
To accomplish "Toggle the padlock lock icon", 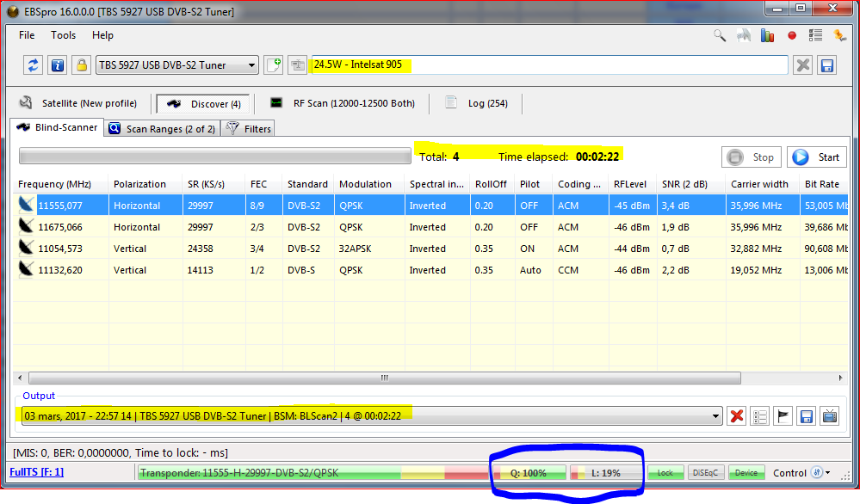I will [x=81, y=65].
